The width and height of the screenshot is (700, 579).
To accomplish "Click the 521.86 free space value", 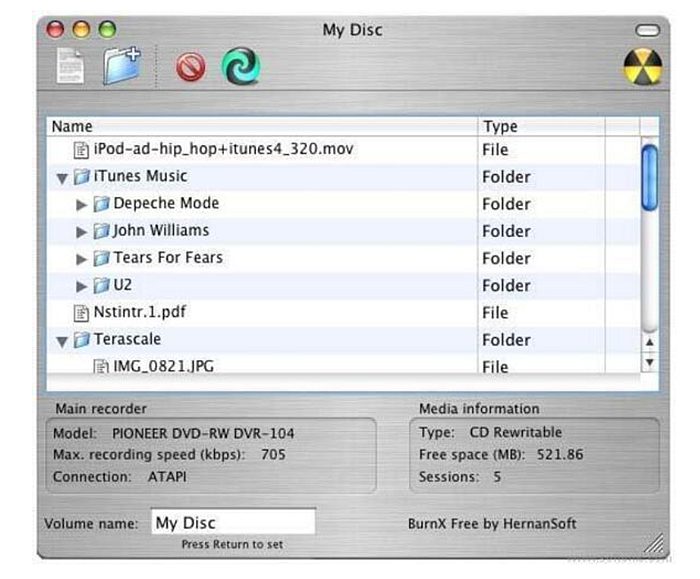I will [560, 455].
